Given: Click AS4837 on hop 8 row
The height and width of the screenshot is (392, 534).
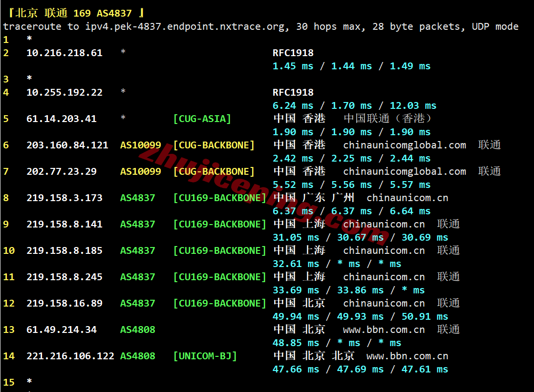Looking at the screenshot, I should (138, 198).
